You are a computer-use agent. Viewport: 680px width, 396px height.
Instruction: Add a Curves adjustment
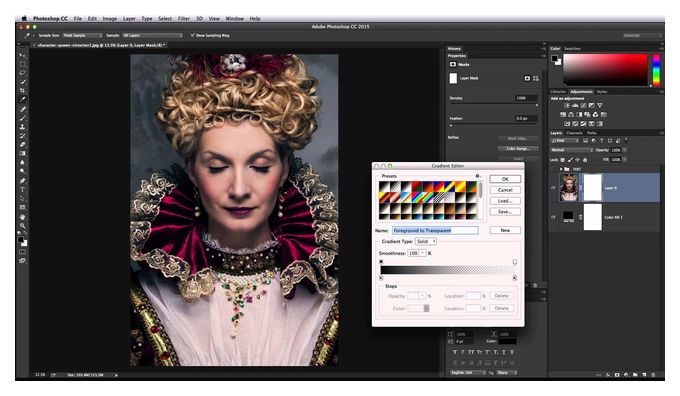click(x=583, y=105)
